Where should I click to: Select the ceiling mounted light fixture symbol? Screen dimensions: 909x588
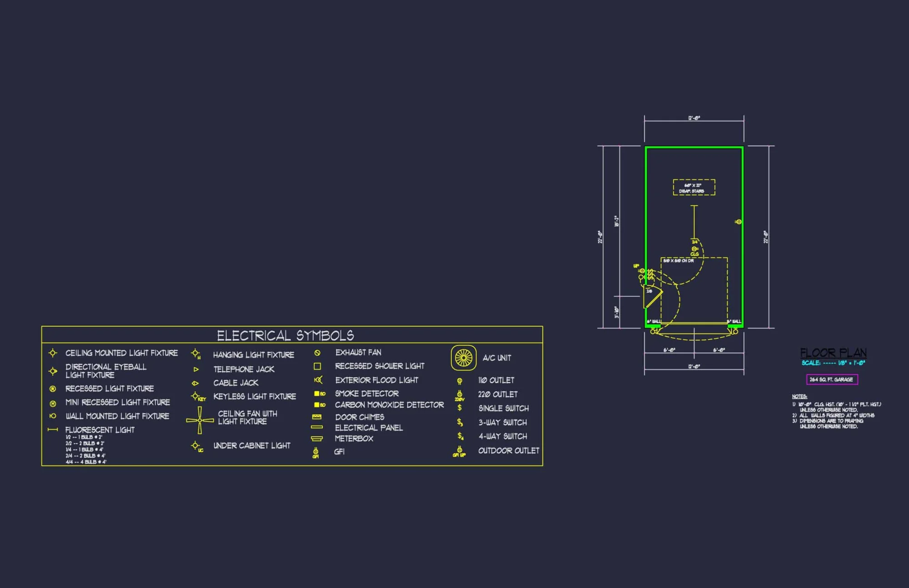pyautogui.click(x=52, y=353)
